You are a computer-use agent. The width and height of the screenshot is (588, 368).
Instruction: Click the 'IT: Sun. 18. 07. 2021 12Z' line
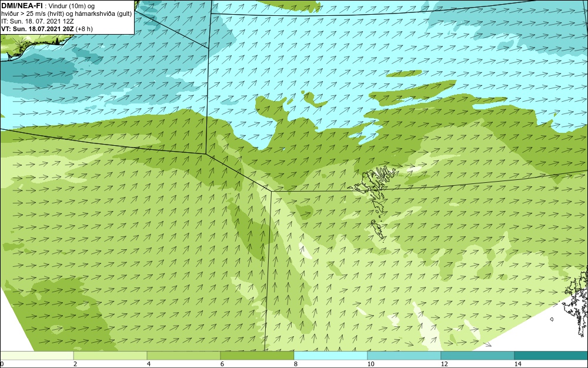point(37,21)
